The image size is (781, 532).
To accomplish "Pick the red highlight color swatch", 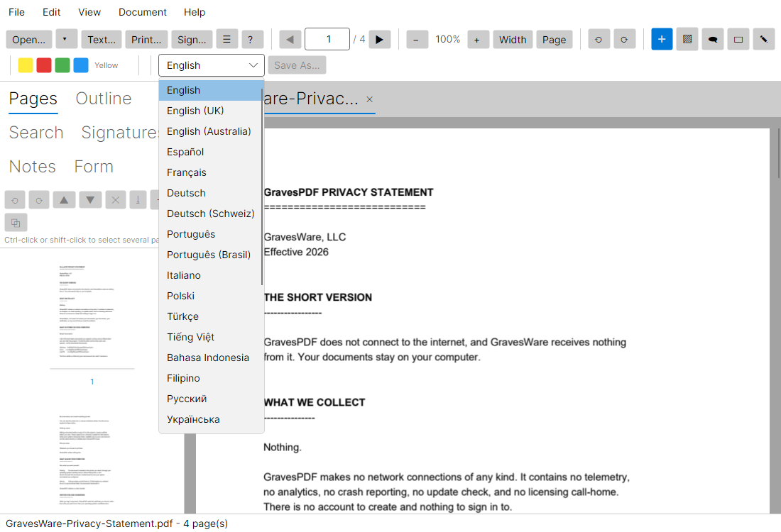I will coord(44,65).
